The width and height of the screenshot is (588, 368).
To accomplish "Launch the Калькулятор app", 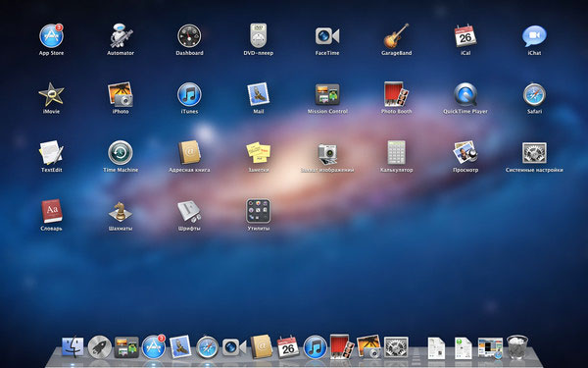I will 396,153.
